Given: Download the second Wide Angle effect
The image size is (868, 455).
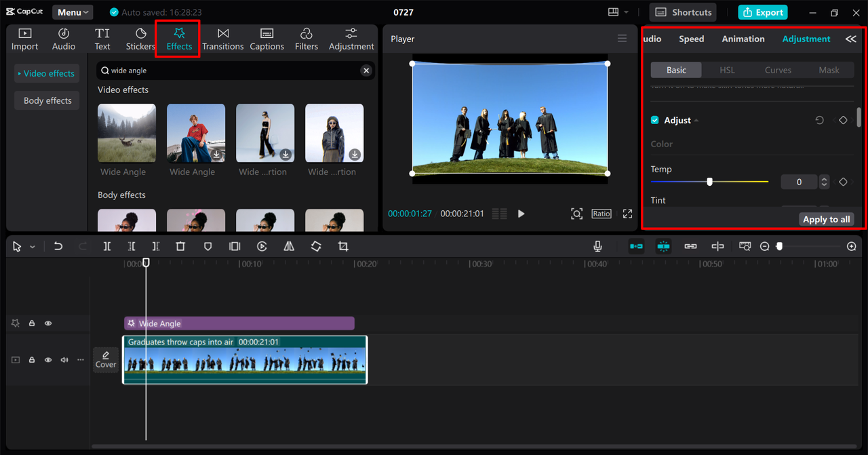Looking at the screenshot, I should (216, 155).
